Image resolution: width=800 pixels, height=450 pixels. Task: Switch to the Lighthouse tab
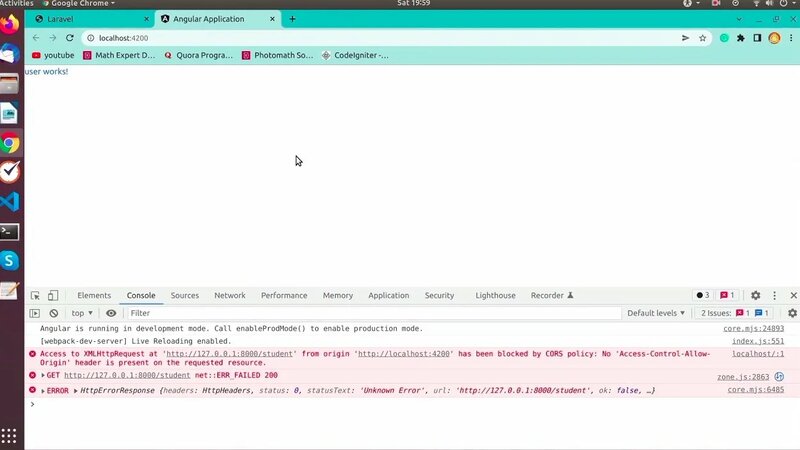click(x=495, y=295)
